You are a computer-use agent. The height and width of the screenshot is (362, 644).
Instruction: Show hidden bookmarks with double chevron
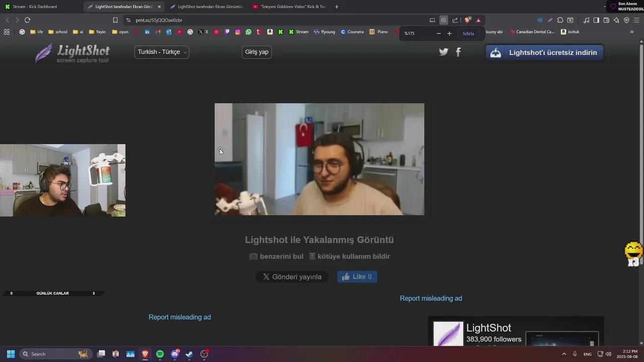tap(632, 32)
